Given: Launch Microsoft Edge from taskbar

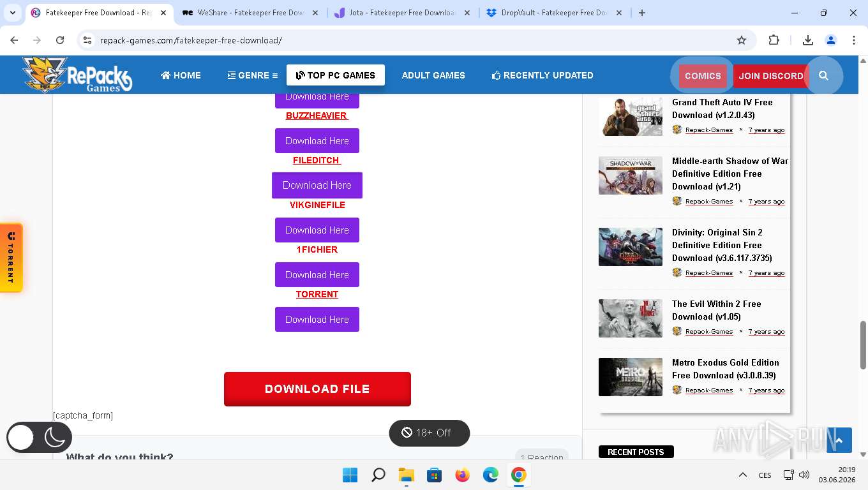Looking at the screenshot, I should click(491, 475).
